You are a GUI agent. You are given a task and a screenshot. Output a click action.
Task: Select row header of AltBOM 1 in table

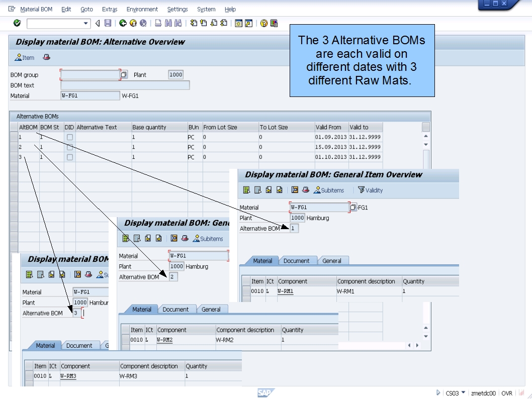[14, 137]
